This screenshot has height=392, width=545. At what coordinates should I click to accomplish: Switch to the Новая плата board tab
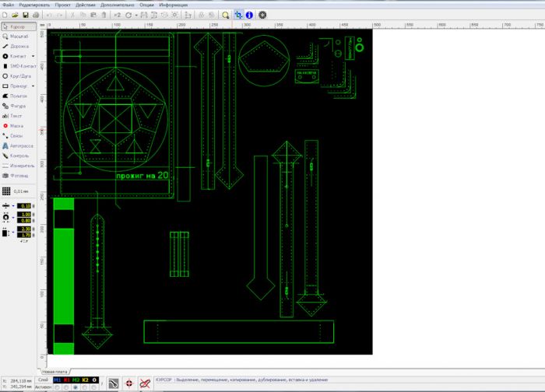[x=54, y=372]
